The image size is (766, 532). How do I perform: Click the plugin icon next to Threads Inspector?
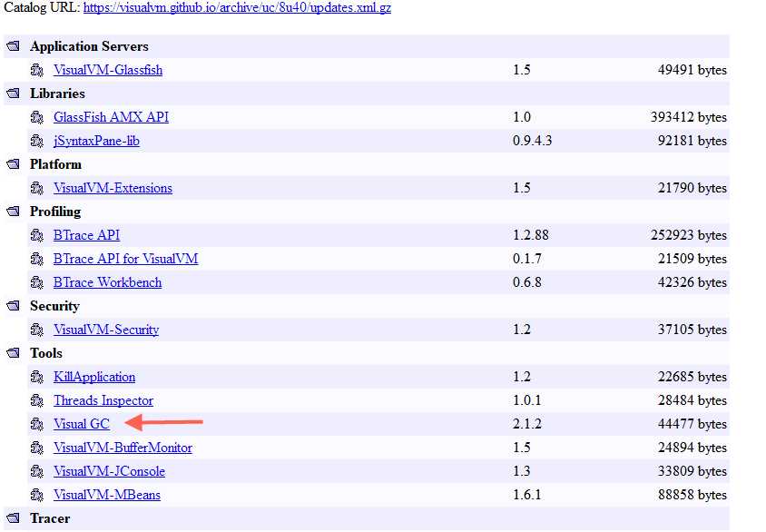click(x=36, y=401)
